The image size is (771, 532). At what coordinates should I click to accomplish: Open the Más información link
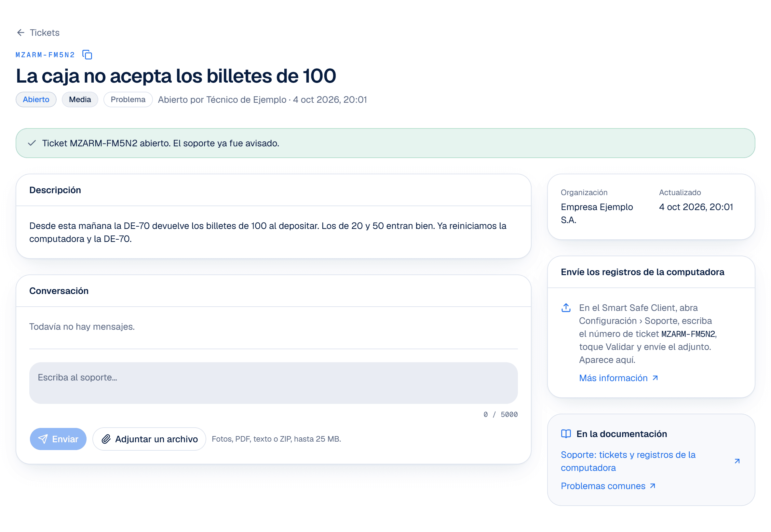point(613,378)
